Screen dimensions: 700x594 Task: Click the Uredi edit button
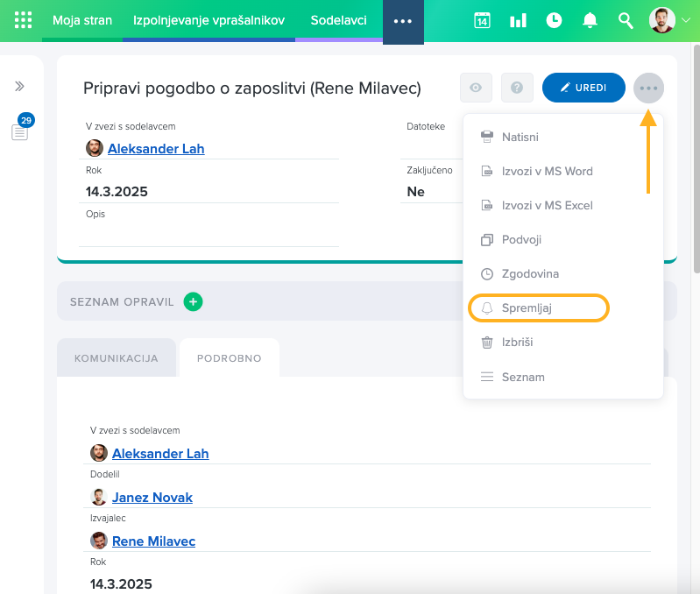tap(583, 88)
